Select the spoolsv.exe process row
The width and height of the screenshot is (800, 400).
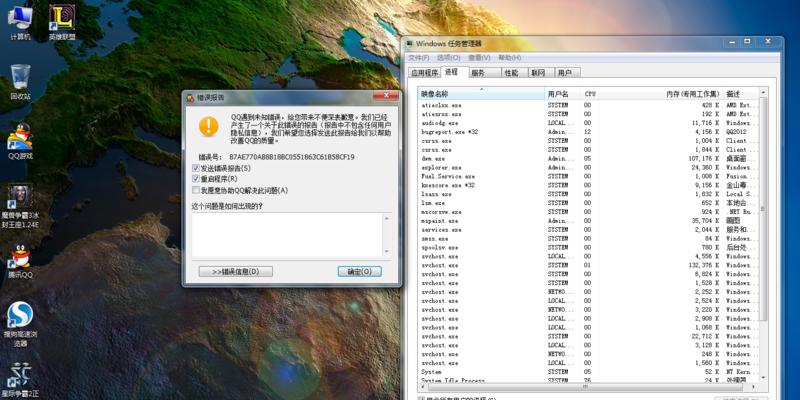(588, 247)
